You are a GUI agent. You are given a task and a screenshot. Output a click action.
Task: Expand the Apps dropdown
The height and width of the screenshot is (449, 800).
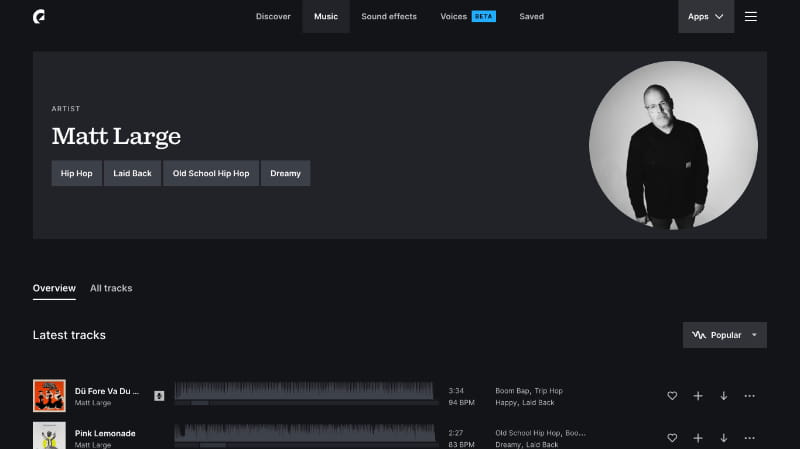pos(706,16)
